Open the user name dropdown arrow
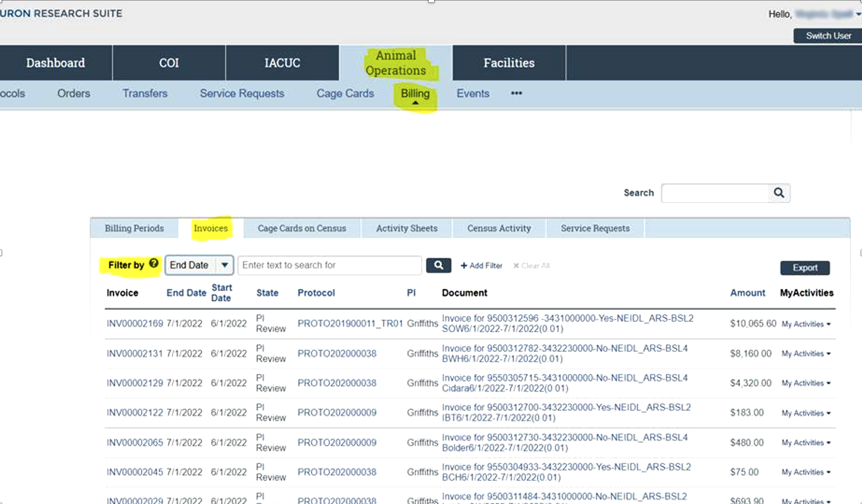 pos(858,14)
